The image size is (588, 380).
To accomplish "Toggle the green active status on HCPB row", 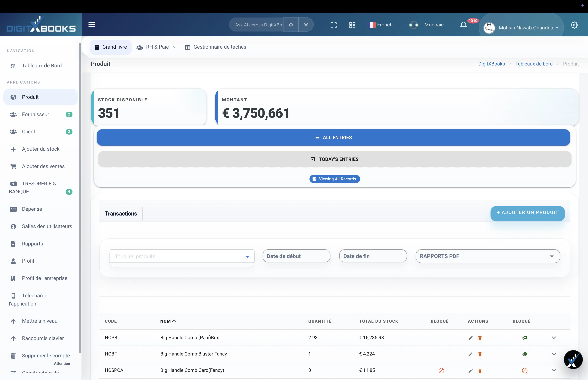I will coord(525,337).
